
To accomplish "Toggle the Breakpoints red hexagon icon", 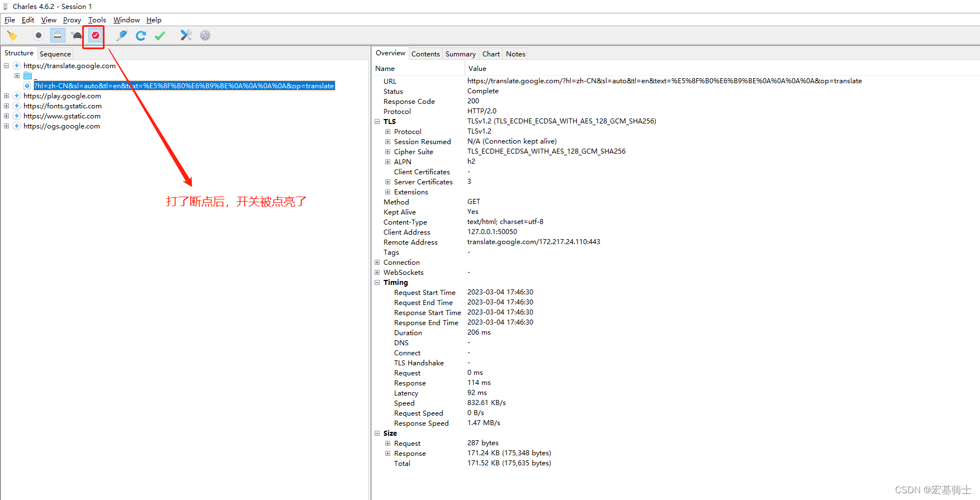I will [x=96, y=36].
